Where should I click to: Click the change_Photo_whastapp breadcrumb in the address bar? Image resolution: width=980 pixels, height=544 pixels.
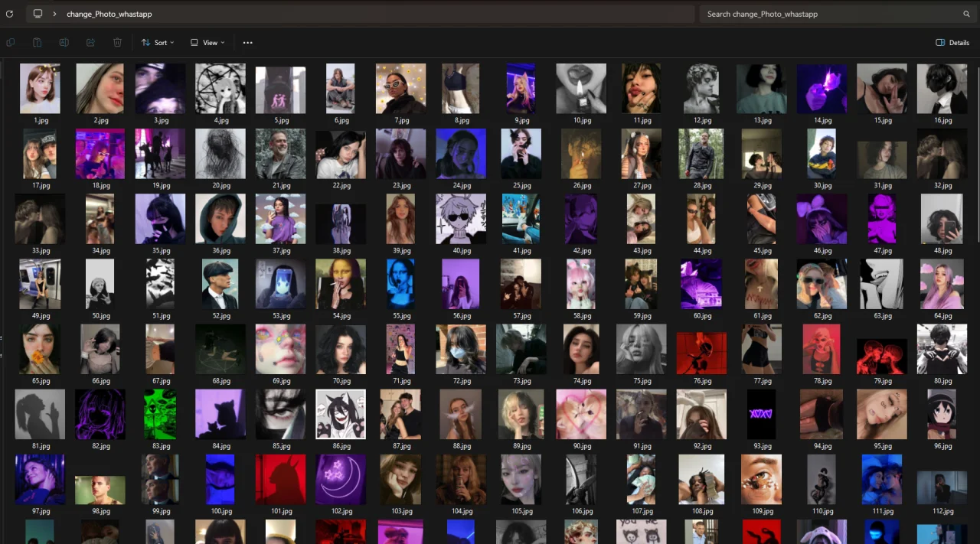click(x=109, y=14)
